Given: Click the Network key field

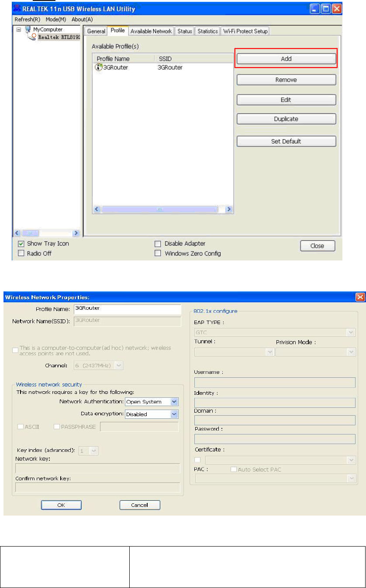Looking at the screenshot, I should point(98,468).
